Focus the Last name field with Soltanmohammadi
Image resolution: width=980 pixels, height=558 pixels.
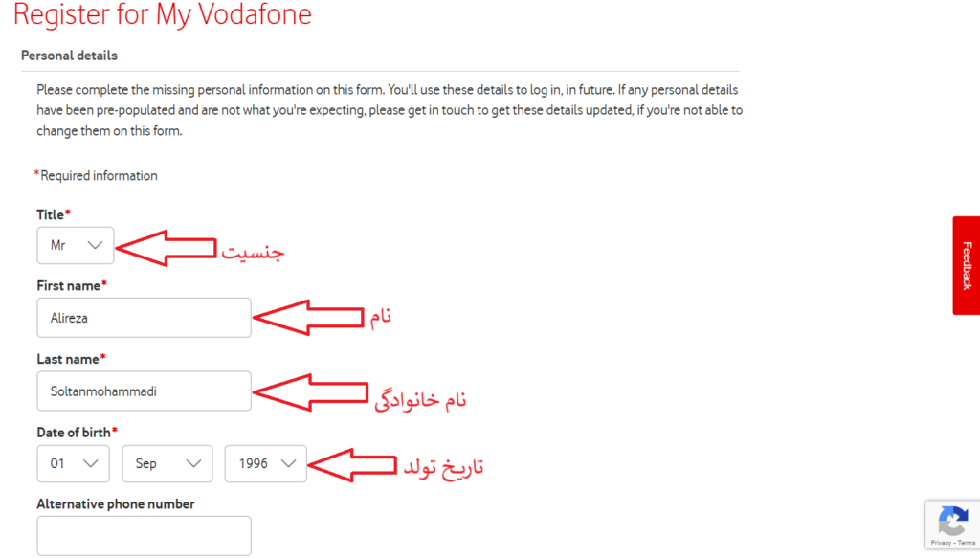[144, 391]
